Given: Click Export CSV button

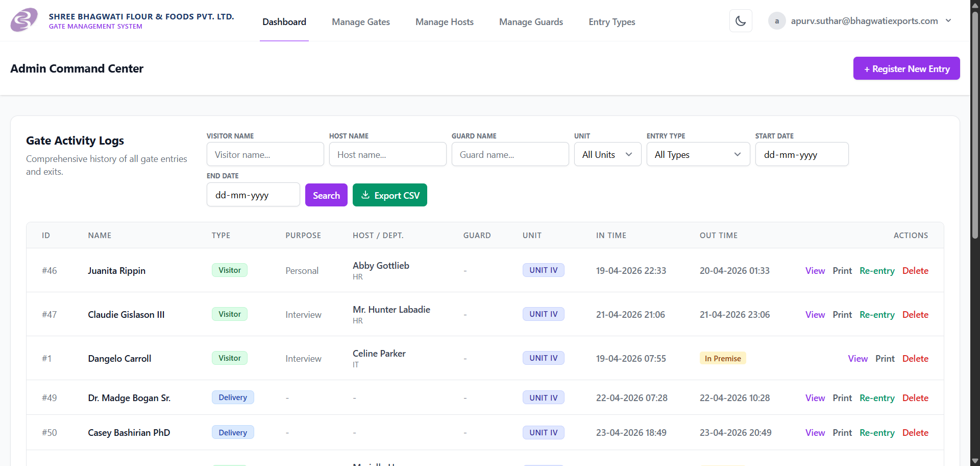Looking at the screenshot, I should tap(390, 195).
